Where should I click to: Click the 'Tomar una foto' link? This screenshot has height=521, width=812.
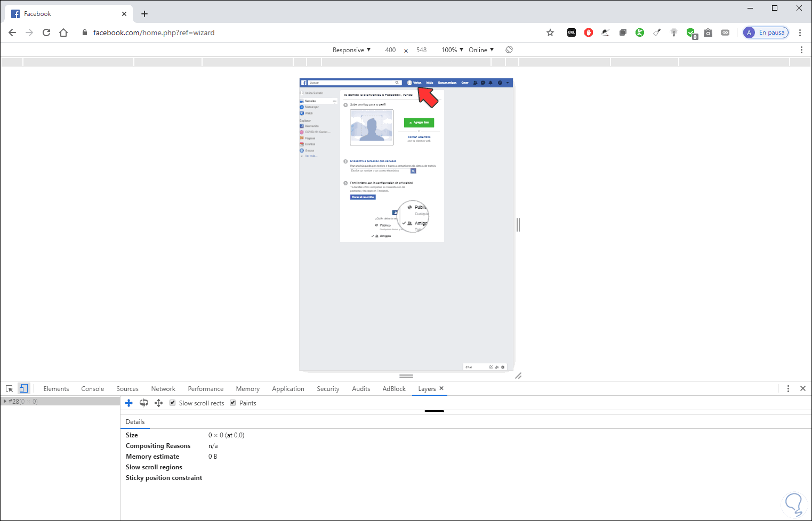click(x=419, y=137)
